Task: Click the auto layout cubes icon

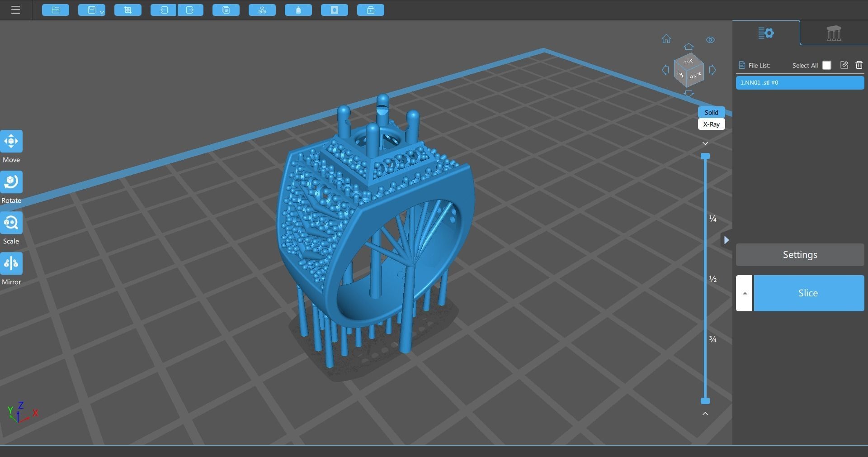Action: [262, 10]
